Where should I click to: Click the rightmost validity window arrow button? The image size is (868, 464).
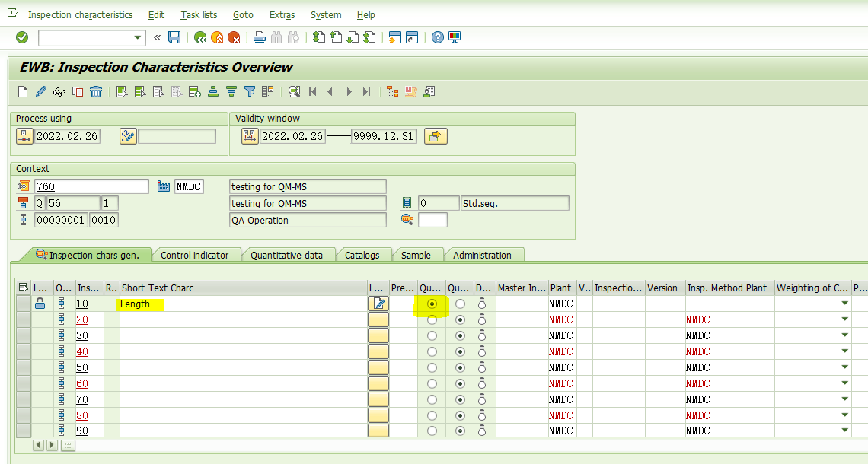click(435, 135)
